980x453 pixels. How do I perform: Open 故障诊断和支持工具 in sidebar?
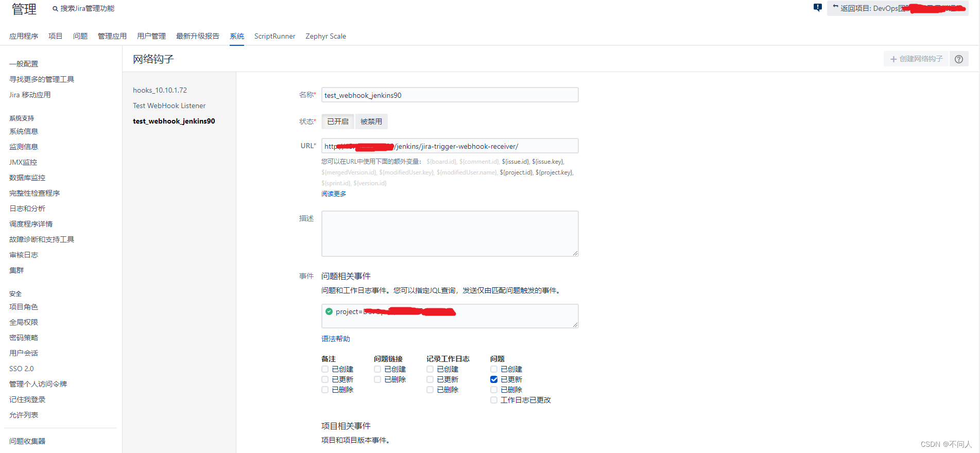[42, 239]
